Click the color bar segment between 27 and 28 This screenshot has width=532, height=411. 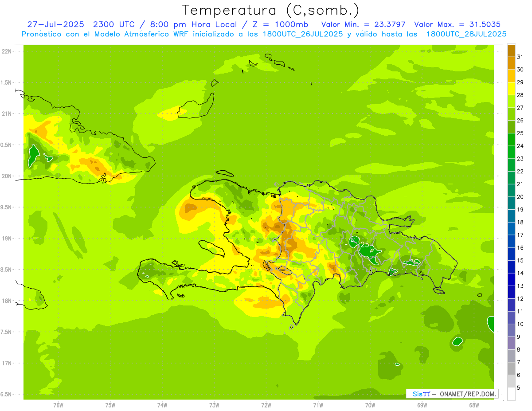pyautogui.click(x=511, y=101)
